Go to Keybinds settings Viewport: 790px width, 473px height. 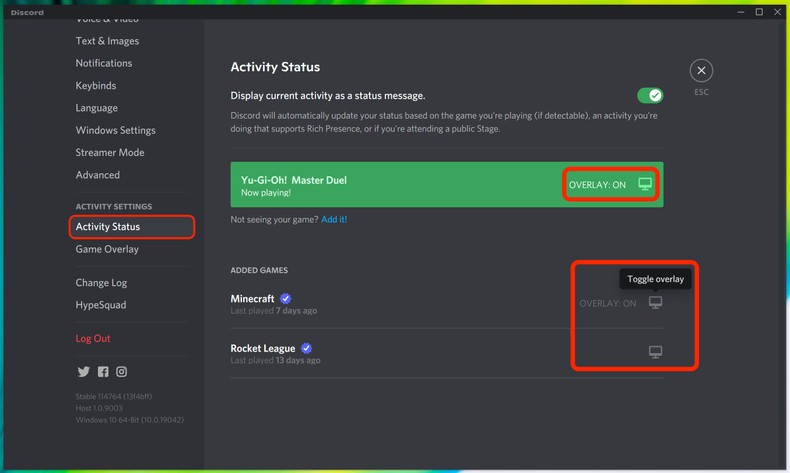[x=96, y=86]
